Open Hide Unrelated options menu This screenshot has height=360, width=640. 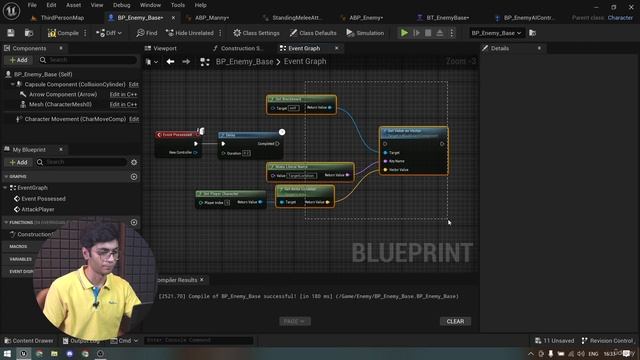220,33
